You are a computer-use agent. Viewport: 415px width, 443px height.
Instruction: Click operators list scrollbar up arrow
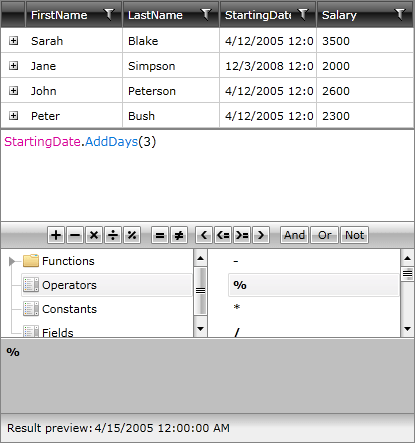[x=407, y=258]
